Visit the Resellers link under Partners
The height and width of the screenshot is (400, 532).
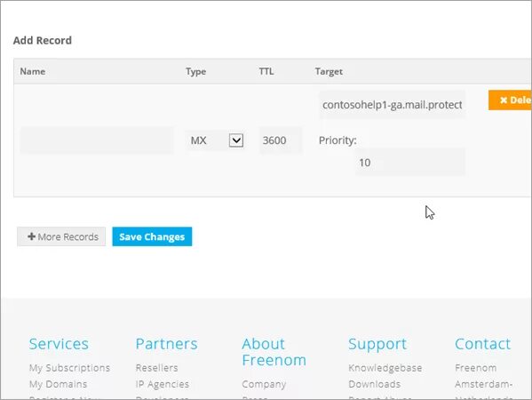pyautogui.click(x=156, y=368)
